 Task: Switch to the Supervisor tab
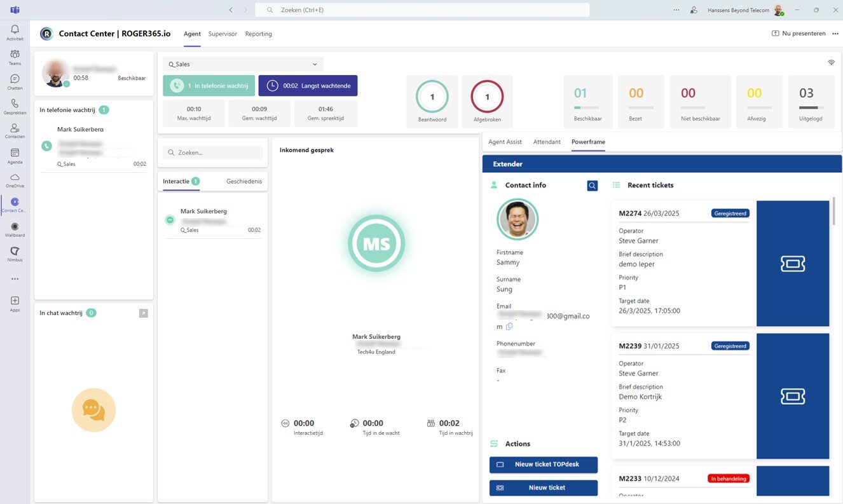(223, 34)
